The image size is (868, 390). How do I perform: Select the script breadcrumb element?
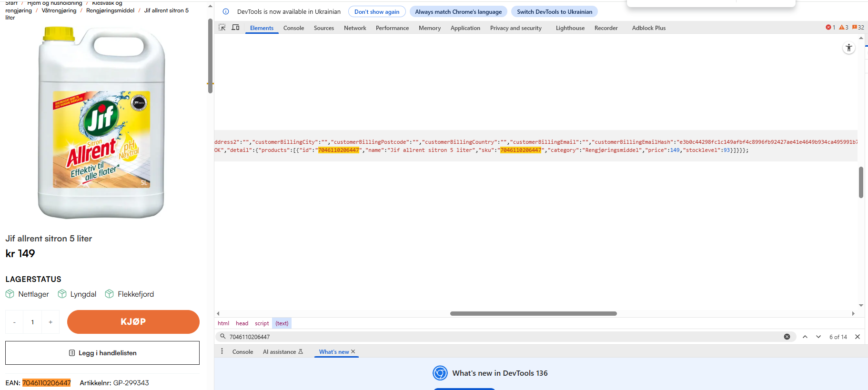pos(262,323)
